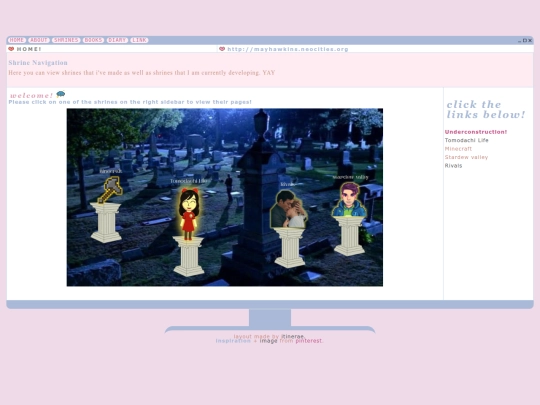Viewport: 540px width, 405px height.
Task: Click the Rivals couple shrine image
Action: 288,209
